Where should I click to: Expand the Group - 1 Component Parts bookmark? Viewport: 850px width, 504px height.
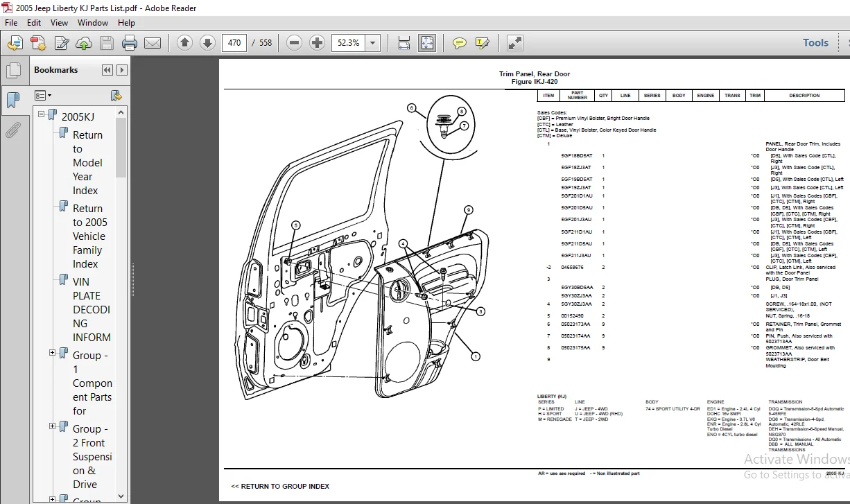53,354
